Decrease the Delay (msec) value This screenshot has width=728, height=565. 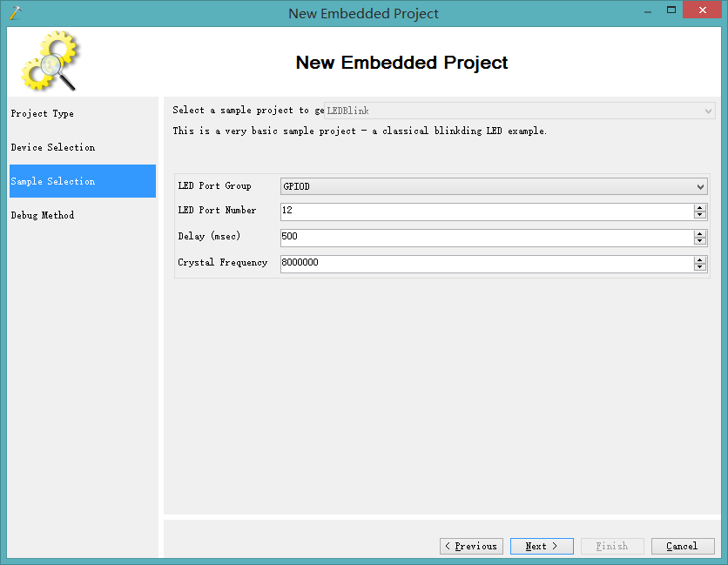point(700,242)
